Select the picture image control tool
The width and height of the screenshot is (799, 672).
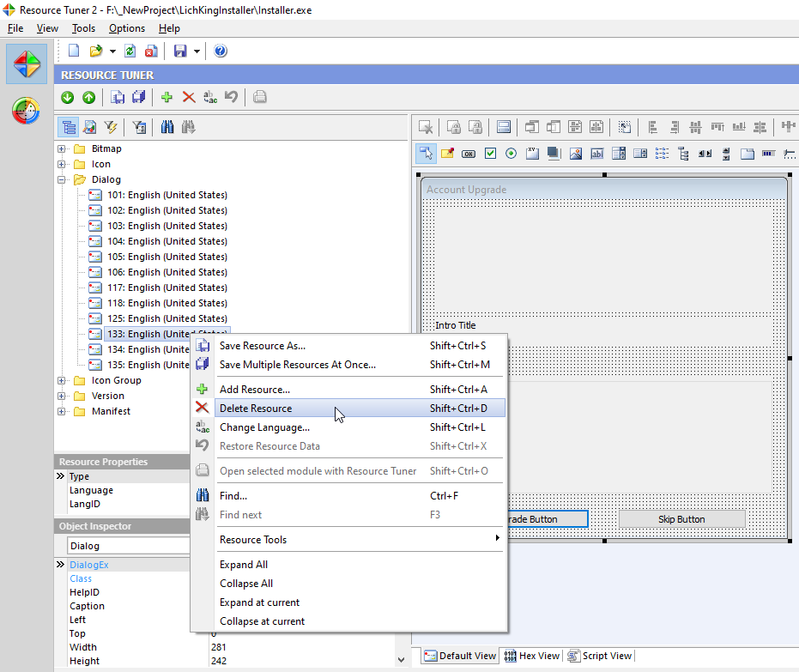coord(575,154)
